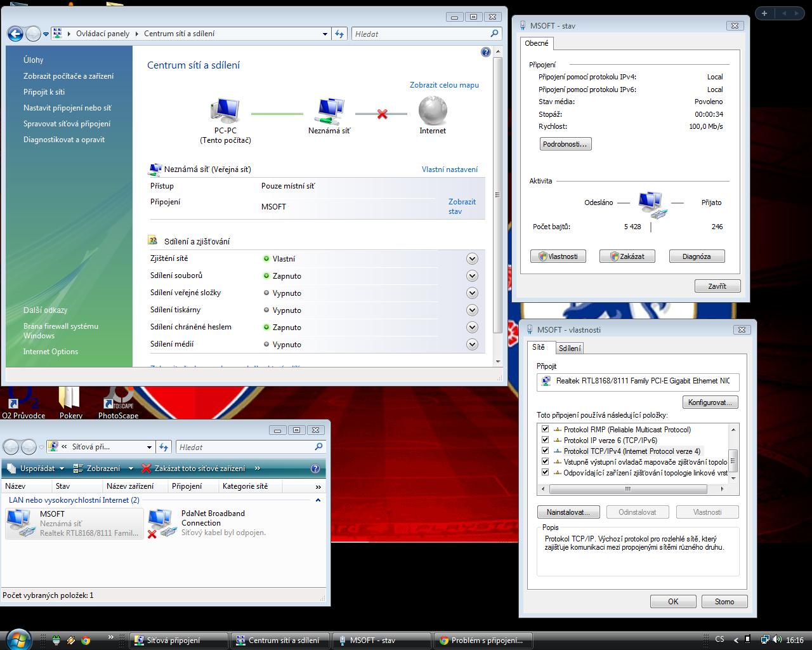
Task: Select the Obecné tab in MSOFT stav
Action: click(537, 43)
